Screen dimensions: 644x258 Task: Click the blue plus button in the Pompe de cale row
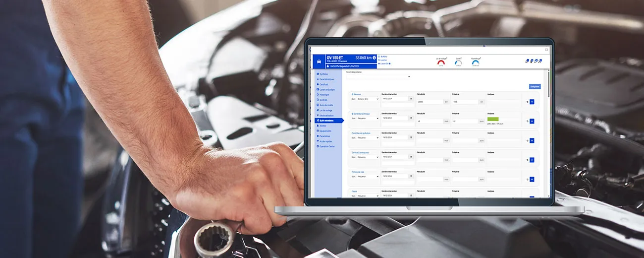tap(532, 179)
